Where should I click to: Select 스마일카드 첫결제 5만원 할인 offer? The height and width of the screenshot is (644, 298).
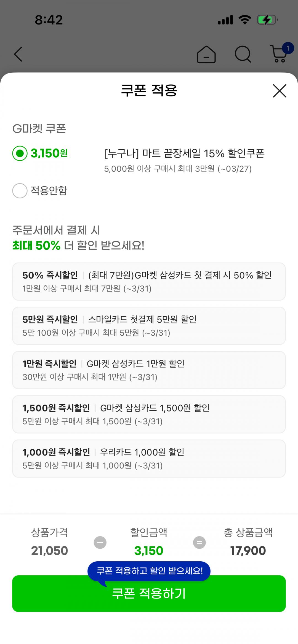[x=149, y=326]
